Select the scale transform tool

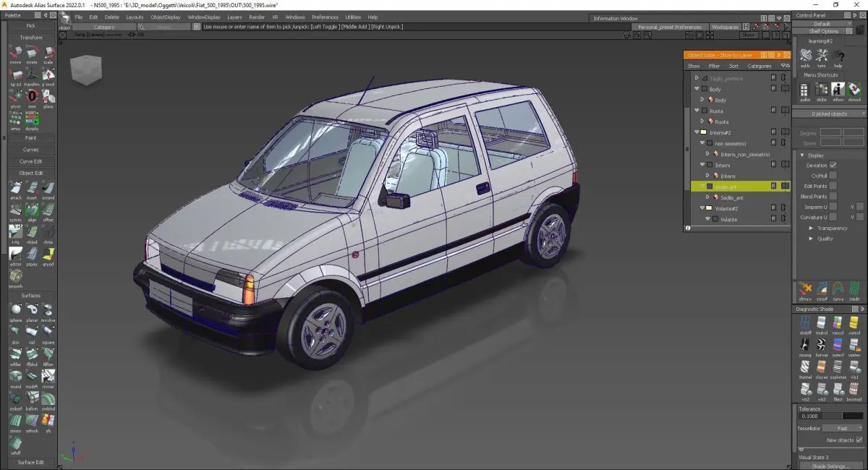48,53
